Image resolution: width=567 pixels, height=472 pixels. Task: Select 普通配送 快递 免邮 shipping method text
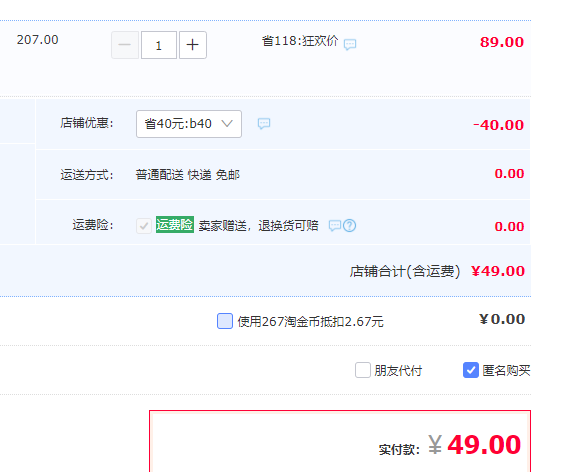188,175
